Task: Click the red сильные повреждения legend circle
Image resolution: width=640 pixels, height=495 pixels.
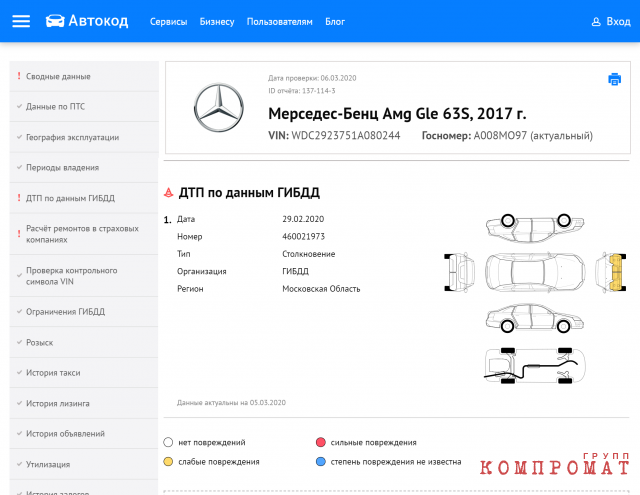Action: [x=321, y=442]
